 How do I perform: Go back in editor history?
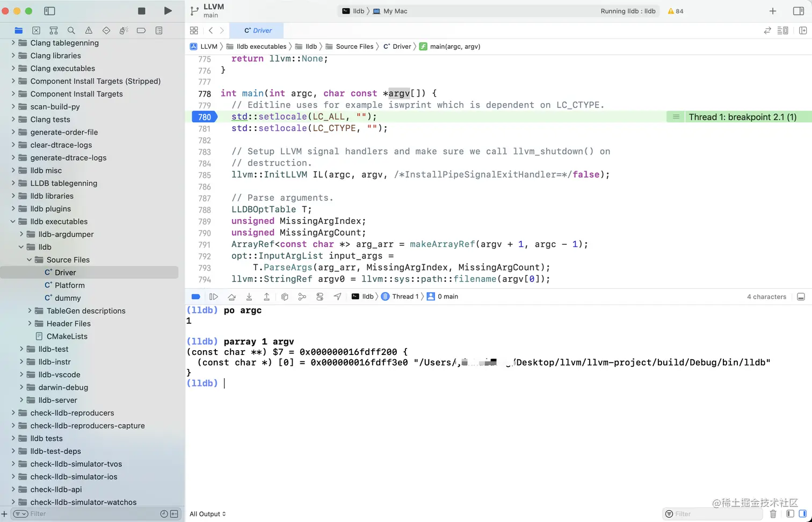pyautogui.click(x=211, y=31)
